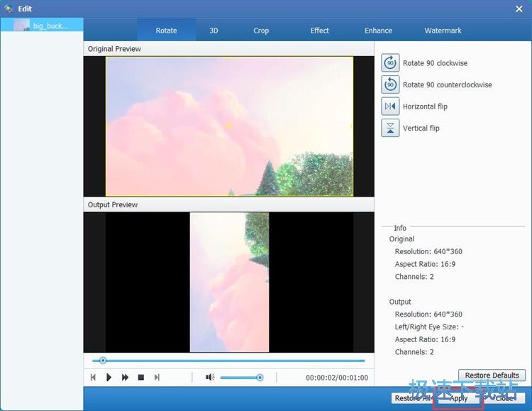Switch to the Rotate tab
This screenshot has height=411, width=532.
166,31
